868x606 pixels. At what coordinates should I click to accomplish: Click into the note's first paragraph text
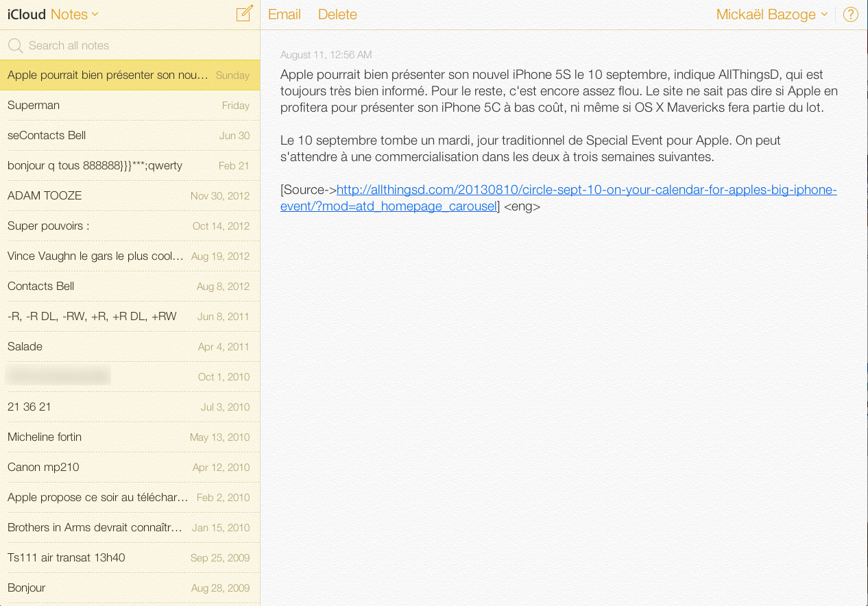coord(559,91)
